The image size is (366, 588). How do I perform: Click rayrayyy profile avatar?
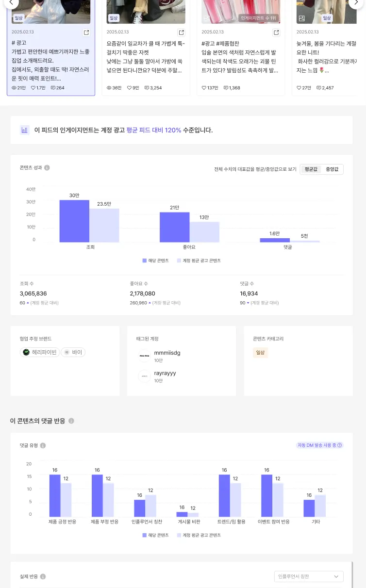point(144,376)
